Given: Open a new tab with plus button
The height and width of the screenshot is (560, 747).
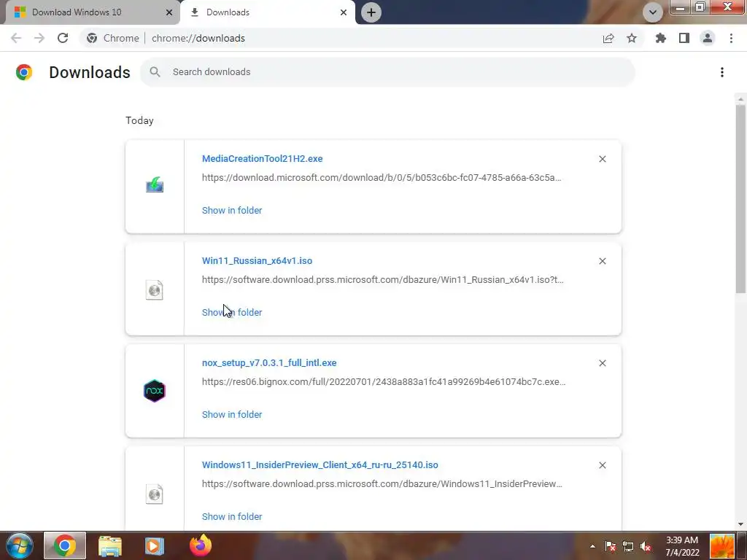Looking at the screenshot, I should (371, 12).
